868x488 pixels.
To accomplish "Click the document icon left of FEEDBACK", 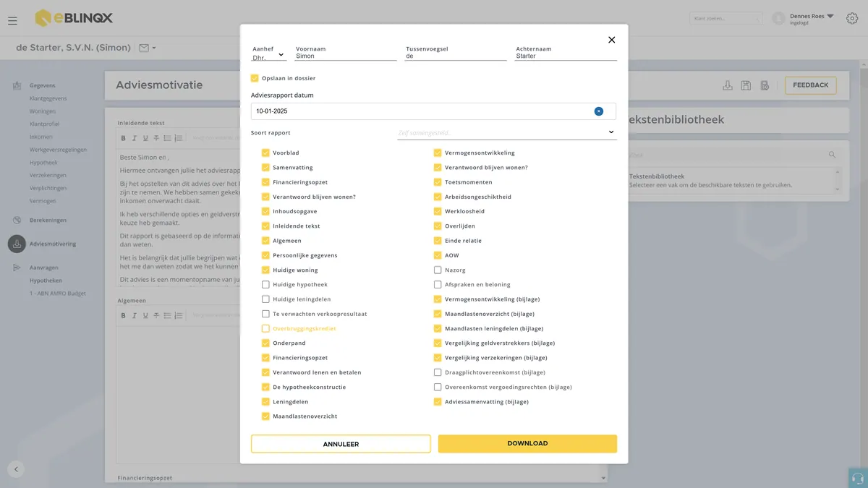I will [765, 85].
